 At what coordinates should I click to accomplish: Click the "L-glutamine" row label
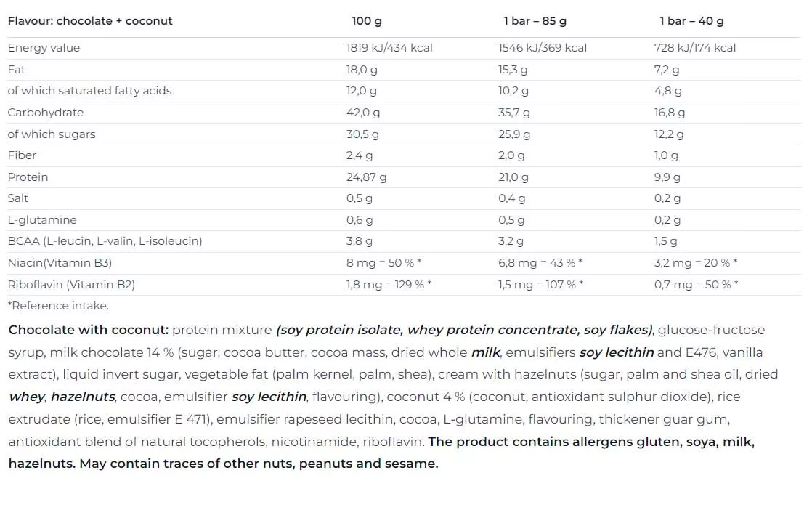pyautogui.click(x=41, y=220)
